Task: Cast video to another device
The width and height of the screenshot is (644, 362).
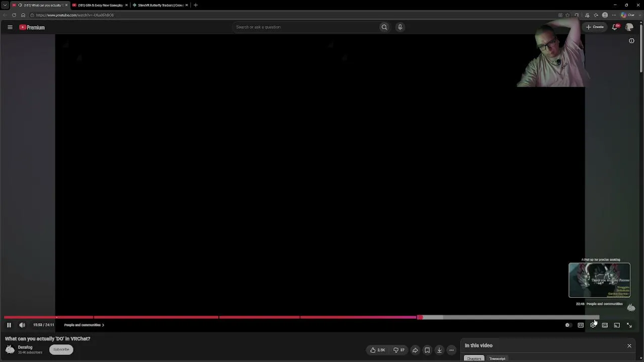Action: [x=617, y=325]
